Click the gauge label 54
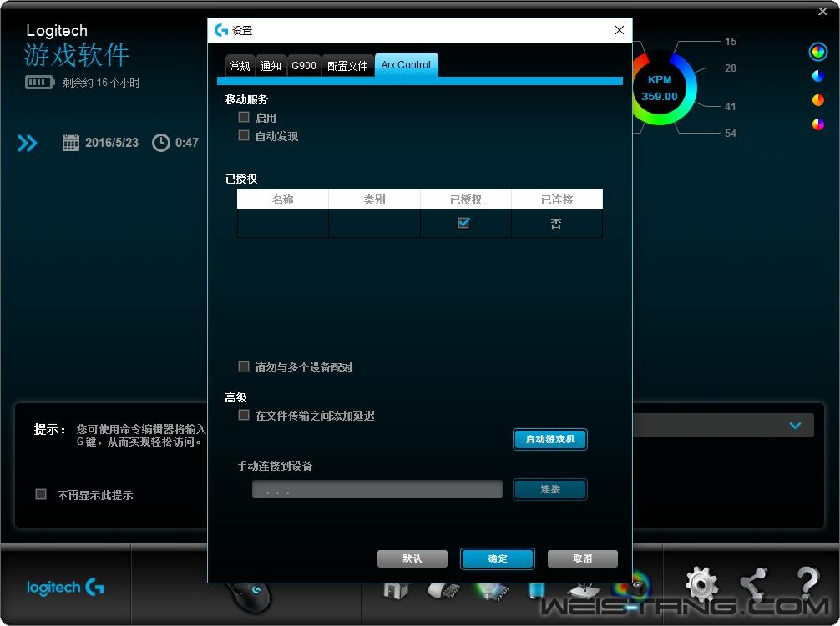Image resolution: width=840 pixels, height=626 pixels. (x=730, y=133)
